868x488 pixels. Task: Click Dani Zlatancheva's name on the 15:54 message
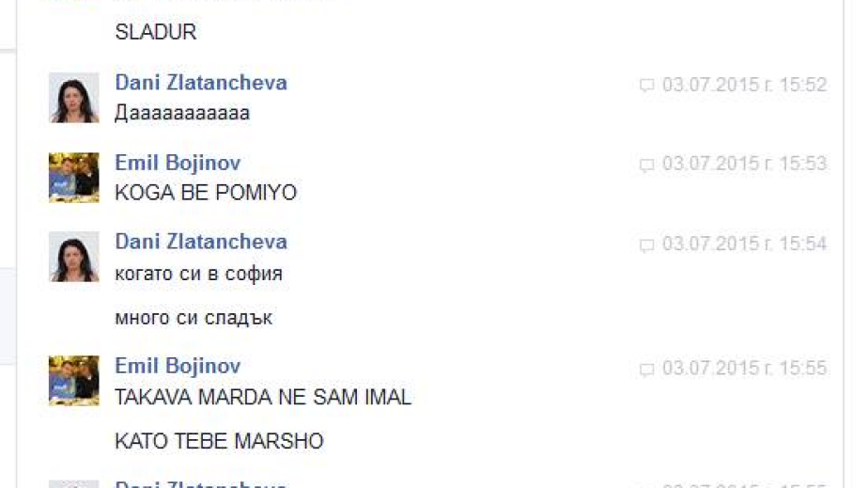[x=201, y=242]
